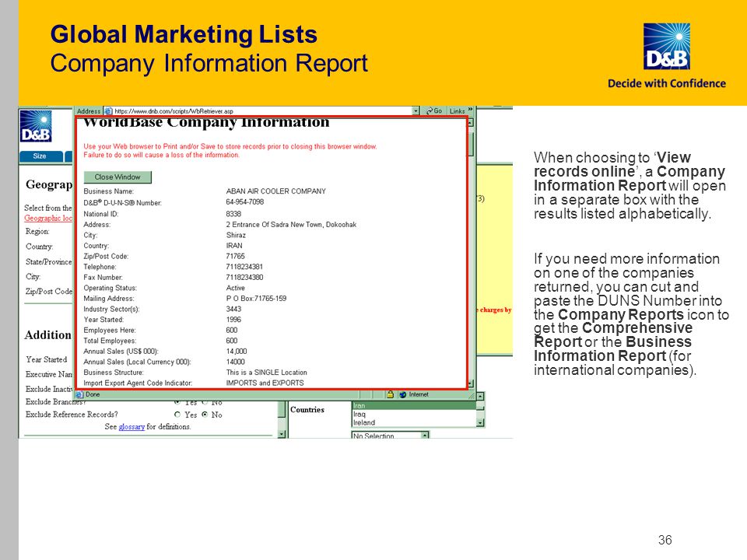Image resolution: width=747 pixels, height=560 pixels.
Task: Open the address bar history dropdown
Action: 416,111
